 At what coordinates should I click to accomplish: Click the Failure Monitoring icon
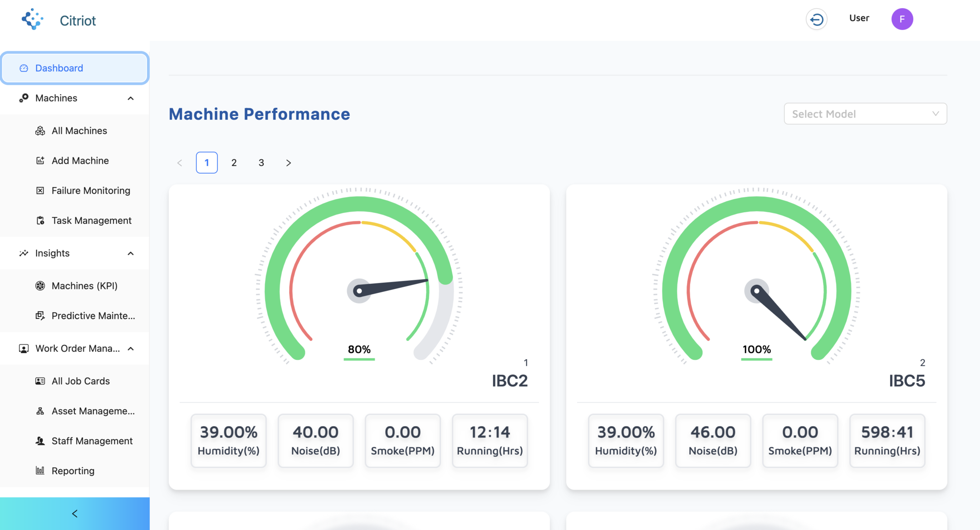coord(40,190)
